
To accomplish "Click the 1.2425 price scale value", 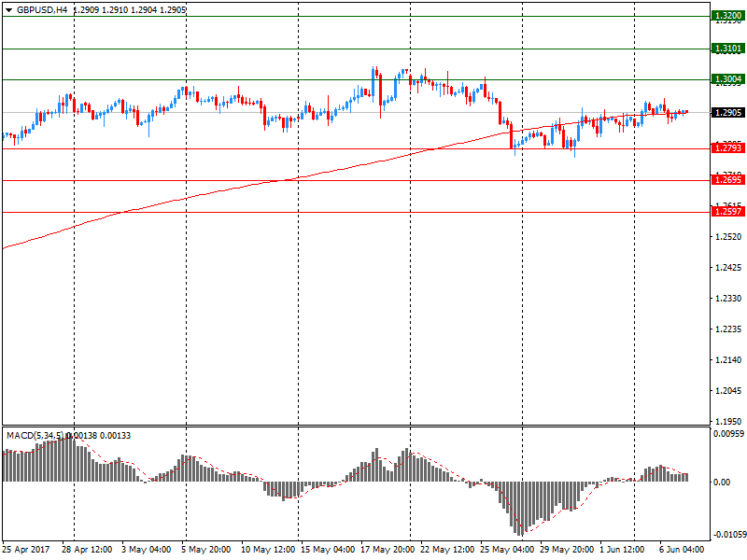I will coord(728,268).
